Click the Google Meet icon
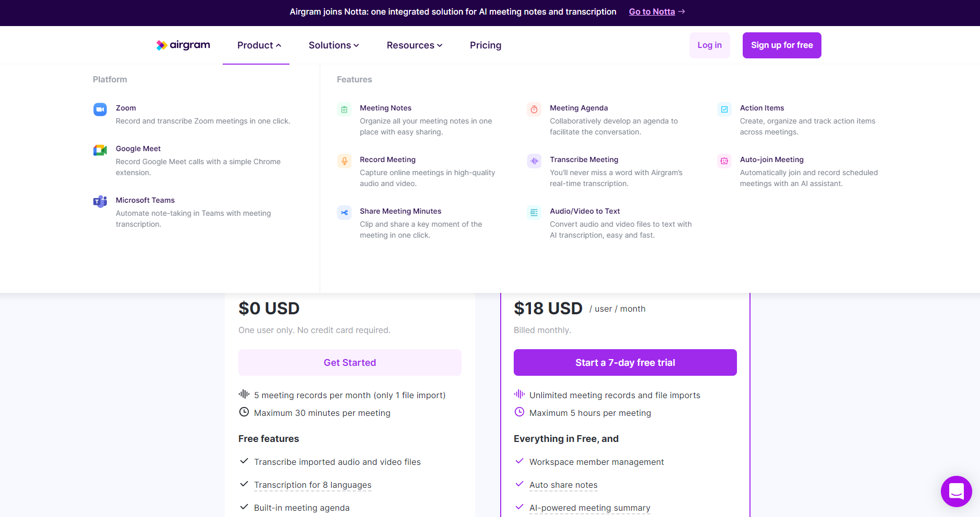 (100, 151)
